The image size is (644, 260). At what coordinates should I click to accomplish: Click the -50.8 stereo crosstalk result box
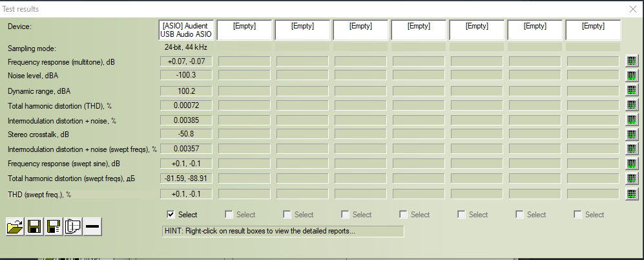(187, 134)
